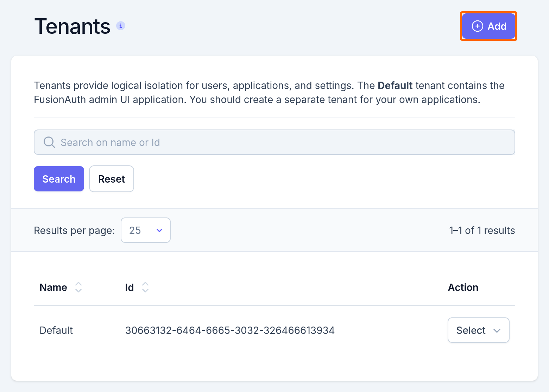Click the Default tenant name cell

click(x=56, y=330)
